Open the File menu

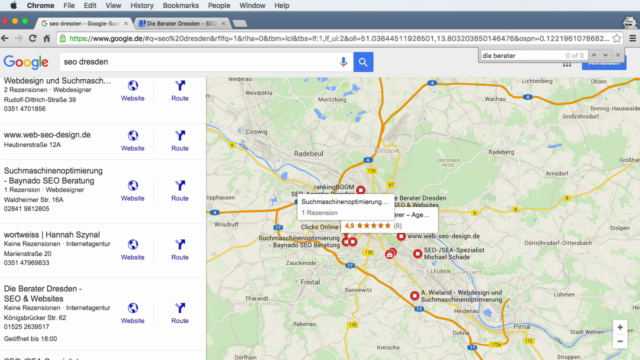click(x=69, y=5)
